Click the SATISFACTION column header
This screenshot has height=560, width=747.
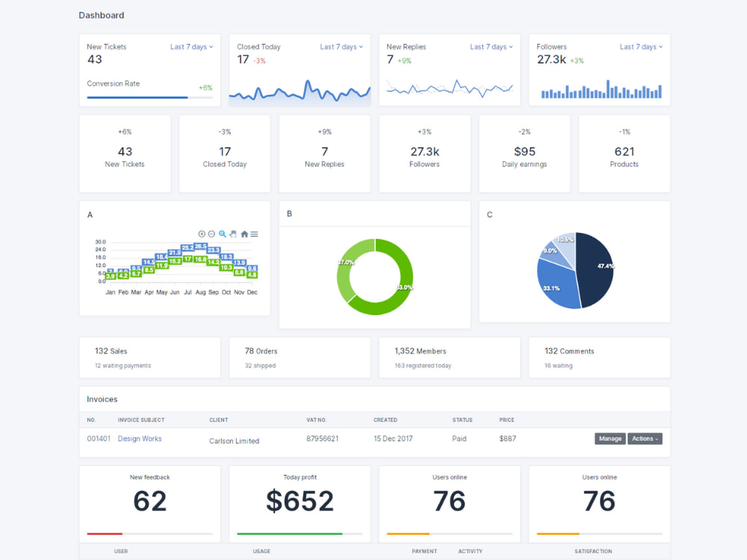point(593,552)
